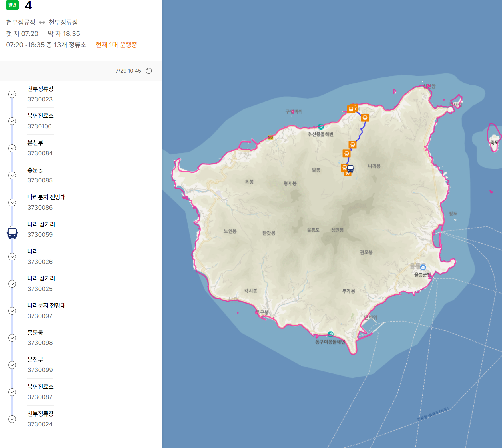Click the navy bus icon at 나리 삼거리 3730059

(12, 233)
